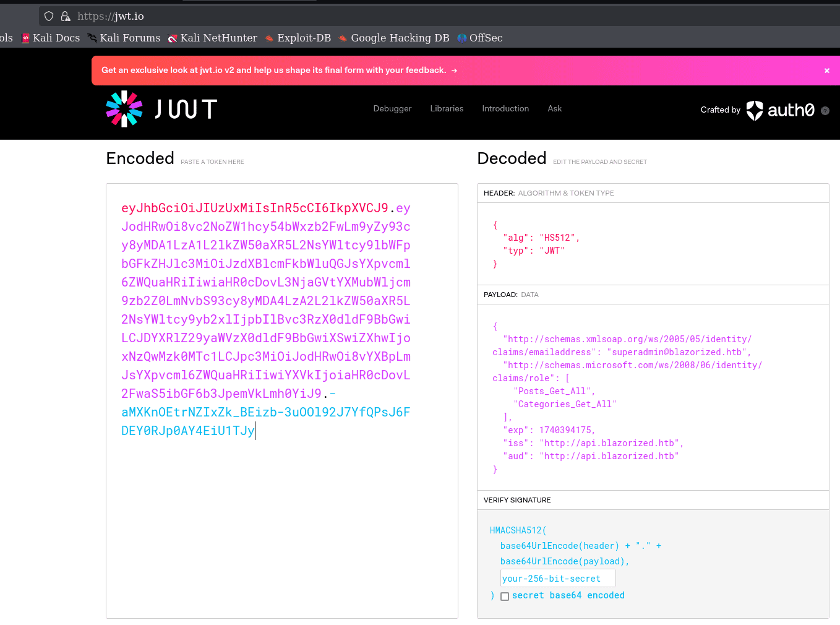Dismiss the pink feedback banner

[x=827, y=71]
